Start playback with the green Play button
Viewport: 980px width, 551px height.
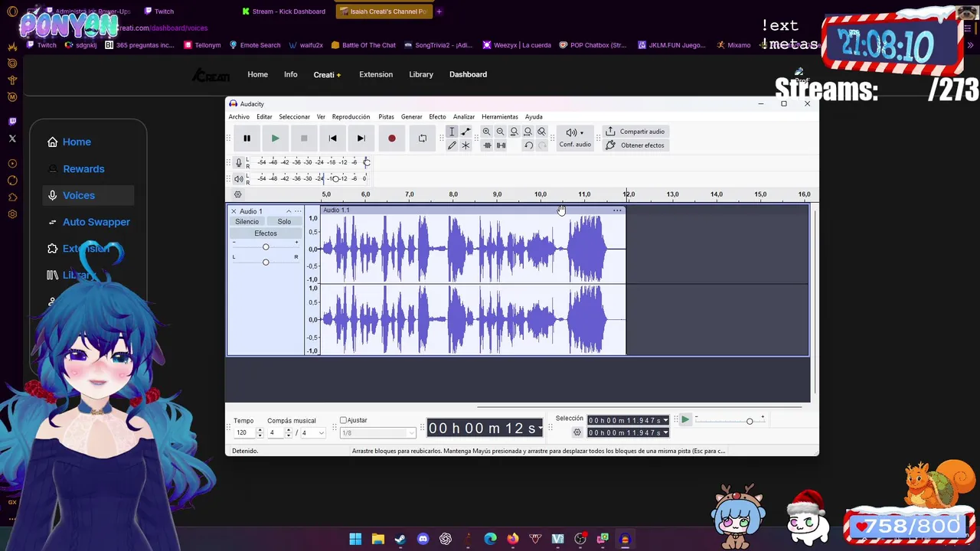tap(275, 139)
